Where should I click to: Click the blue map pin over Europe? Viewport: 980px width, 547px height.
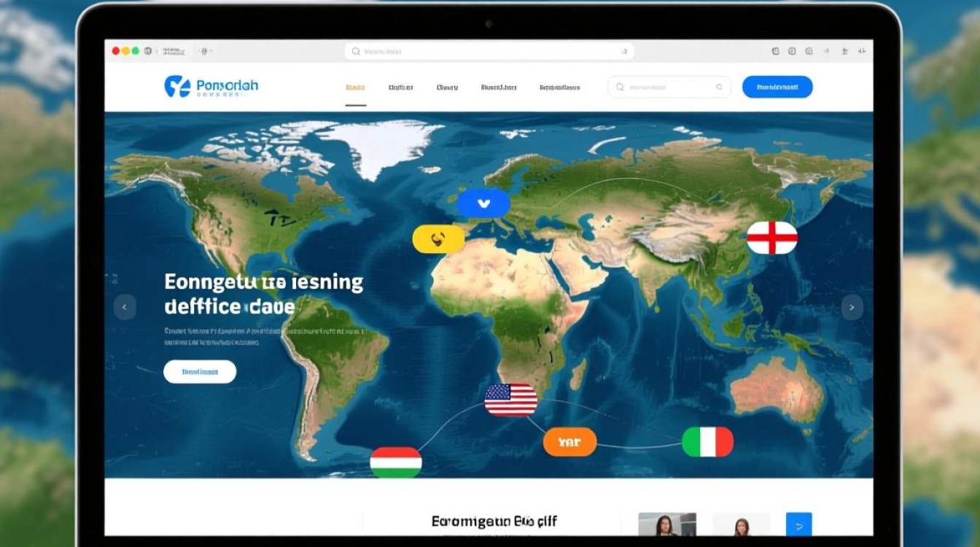(x=483, y=203)
